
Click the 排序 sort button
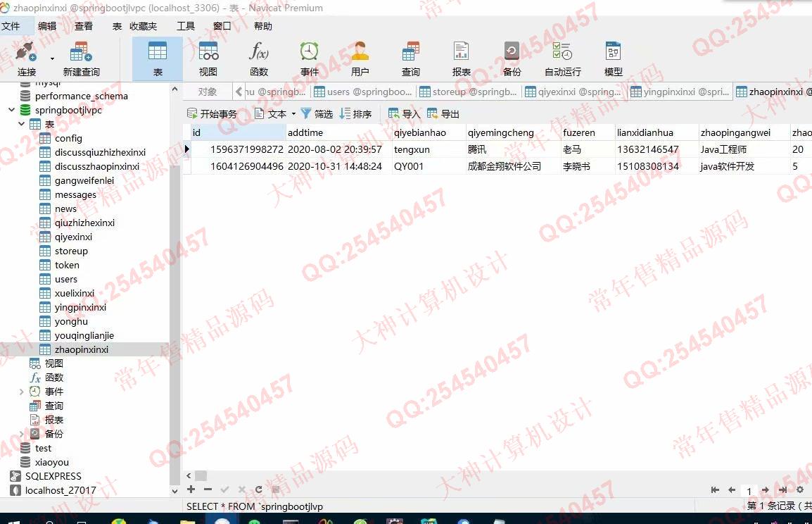pyautogui.click(x=356, y=114)
